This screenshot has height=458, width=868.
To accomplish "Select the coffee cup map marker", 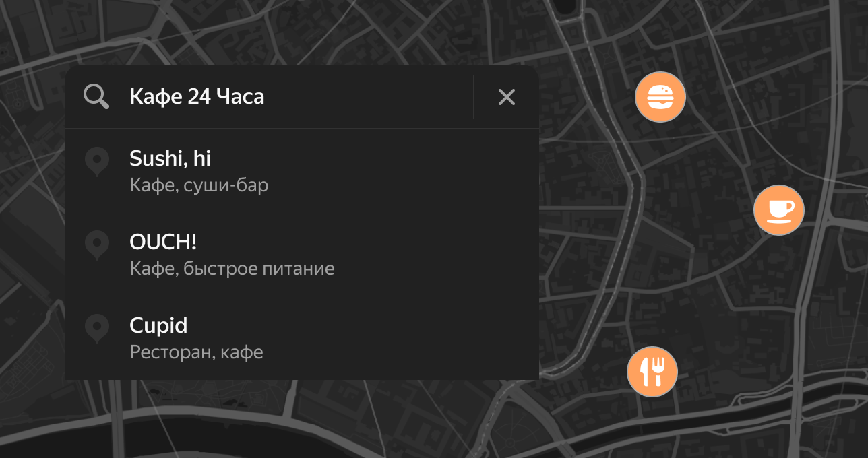I will click(x=779, y=210).
